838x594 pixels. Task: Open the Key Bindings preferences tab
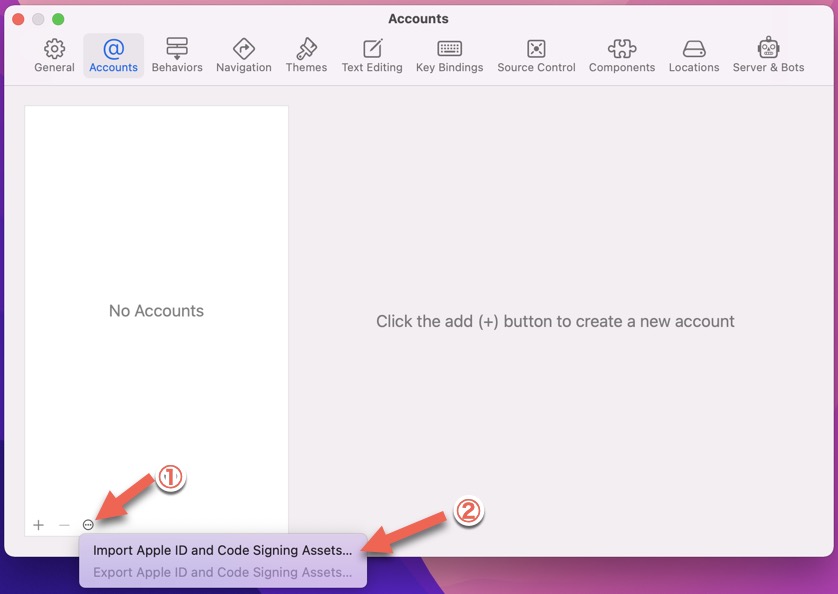click(449, 56)
